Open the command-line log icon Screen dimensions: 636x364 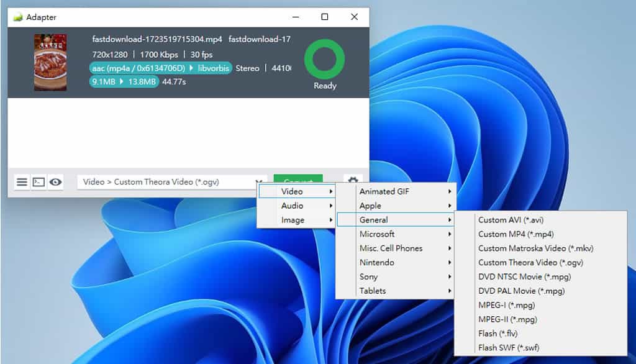(39, 182)
